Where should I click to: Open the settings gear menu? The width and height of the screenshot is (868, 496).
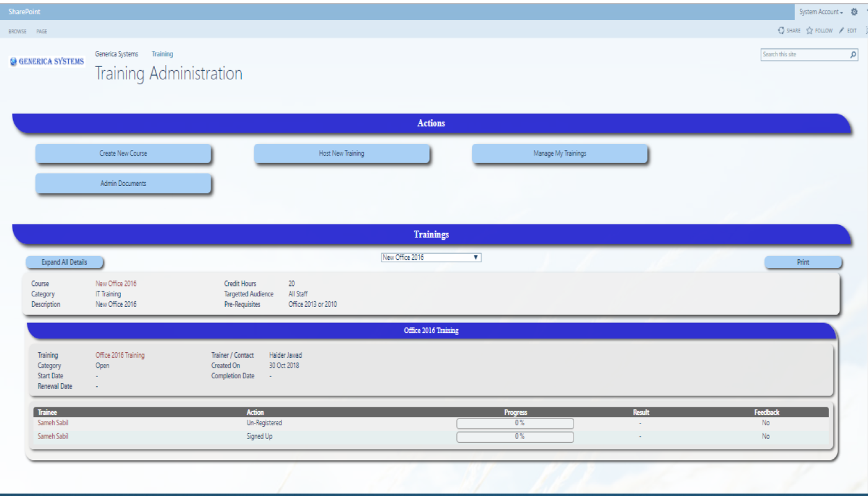(854, 12)
